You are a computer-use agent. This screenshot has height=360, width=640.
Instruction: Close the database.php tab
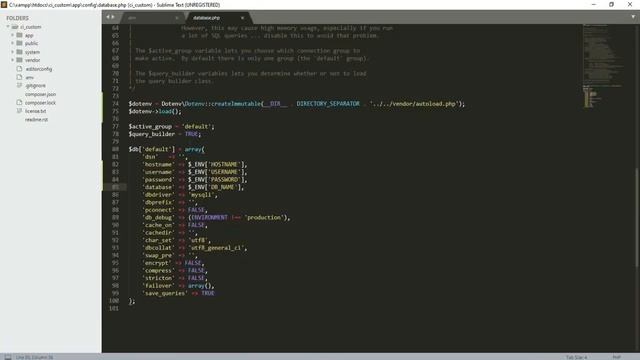(242, 18)
